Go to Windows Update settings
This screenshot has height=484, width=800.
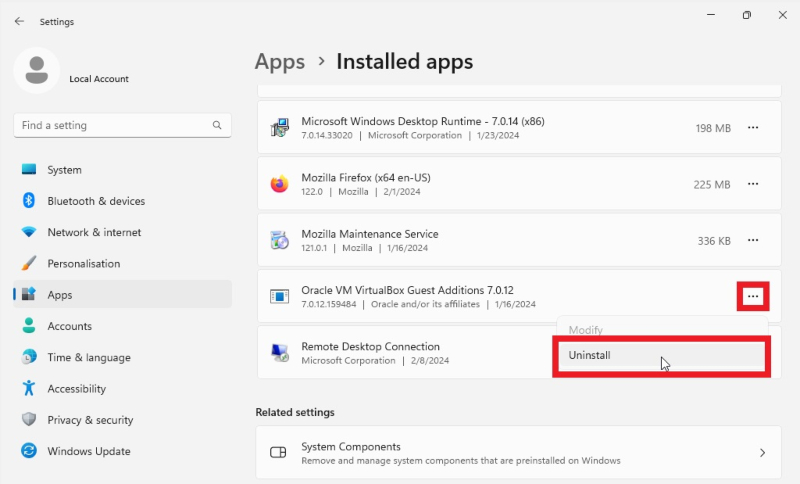click(x=122, y=450)
